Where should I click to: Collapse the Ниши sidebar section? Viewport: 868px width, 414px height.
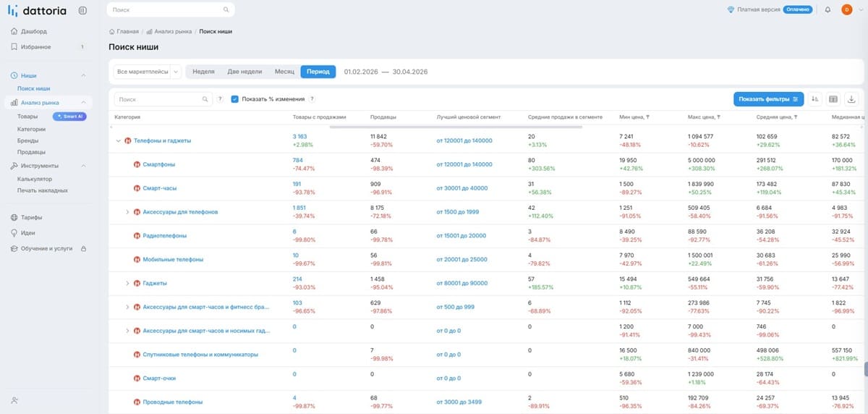(83, 75)
